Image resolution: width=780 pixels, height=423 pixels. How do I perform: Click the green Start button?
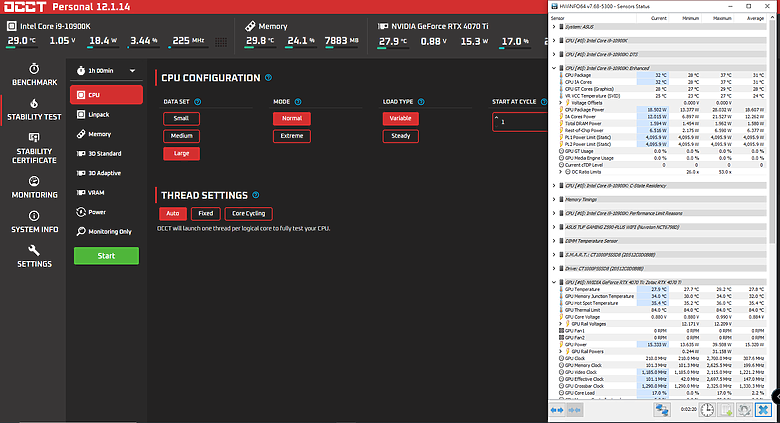(106, 256)
